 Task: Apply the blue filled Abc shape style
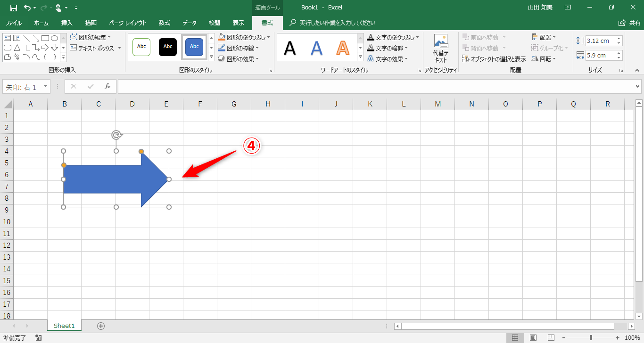pos(194,47)
